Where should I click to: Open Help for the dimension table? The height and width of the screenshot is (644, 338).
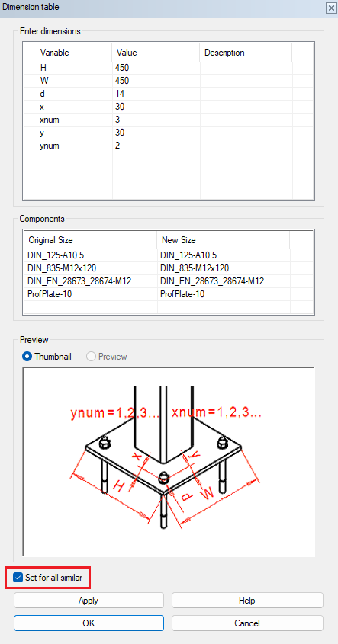tap(247, 601)
